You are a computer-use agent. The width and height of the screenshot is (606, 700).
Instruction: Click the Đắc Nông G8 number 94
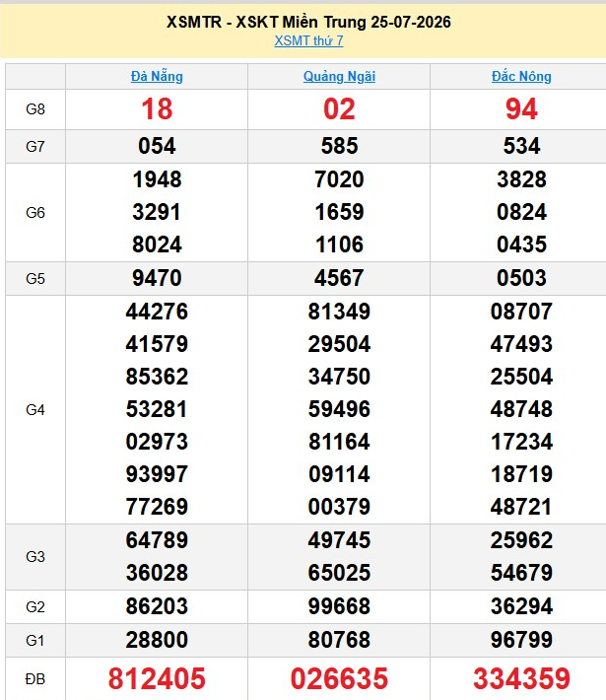pos(521,109)
